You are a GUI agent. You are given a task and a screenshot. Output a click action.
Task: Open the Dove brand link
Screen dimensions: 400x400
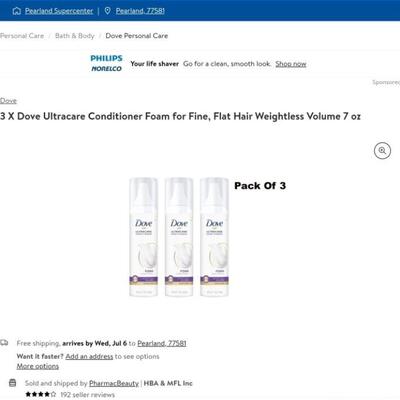pos(8,101)
